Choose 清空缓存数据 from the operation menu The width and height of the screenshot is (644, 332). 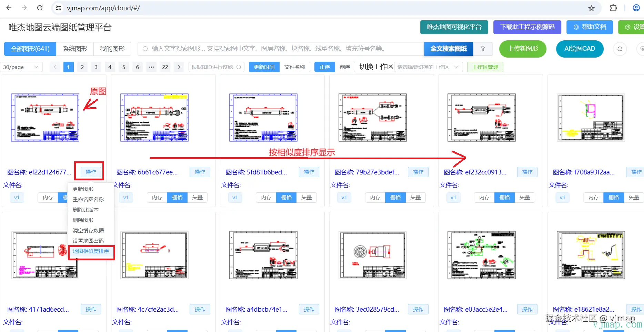click(91, 230)
